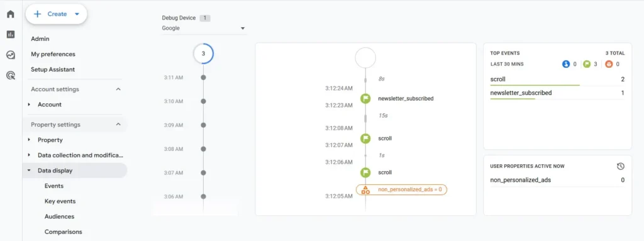644x241 pixels.
Task: Open Comparisons under Data display
Action: (64, 232)
